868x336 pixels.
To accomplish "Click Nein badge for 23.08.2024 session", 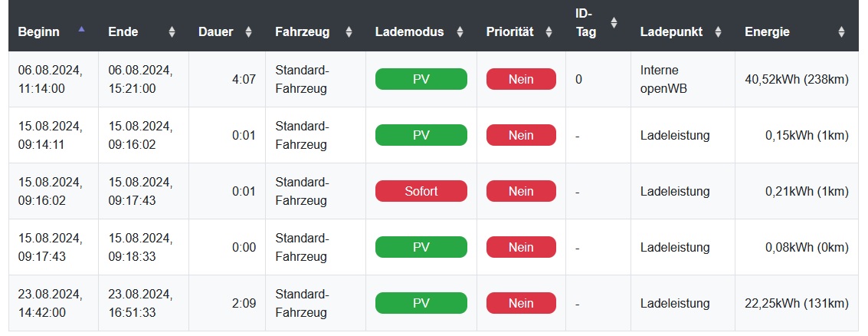I will (521, 303).
